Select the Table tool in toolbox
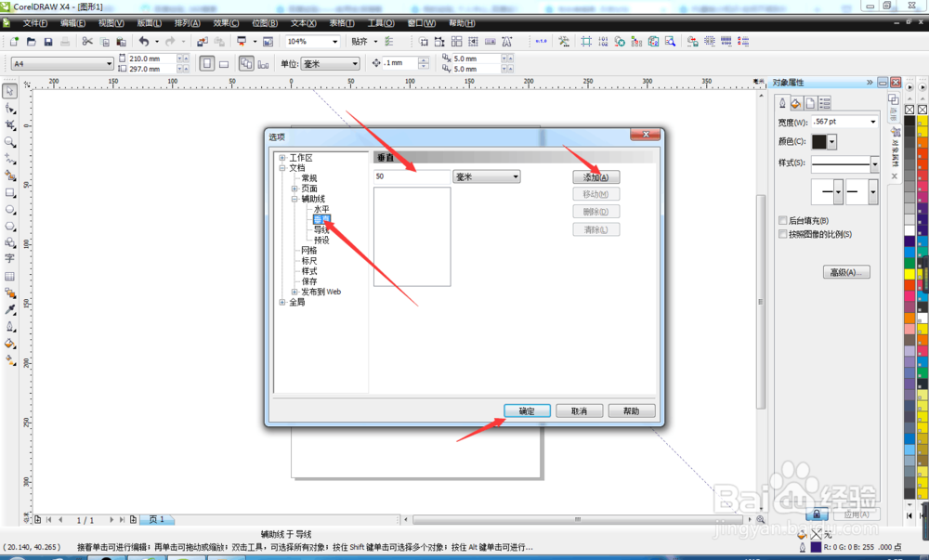929x560 pixels. point(10,277)
